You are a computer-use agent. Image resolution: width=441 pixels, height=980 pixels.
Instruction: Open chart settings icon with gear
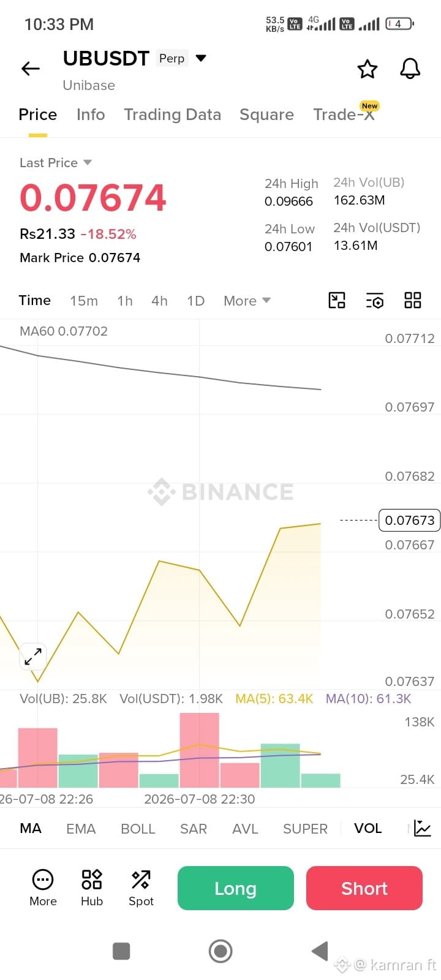[x=375, y=300]
